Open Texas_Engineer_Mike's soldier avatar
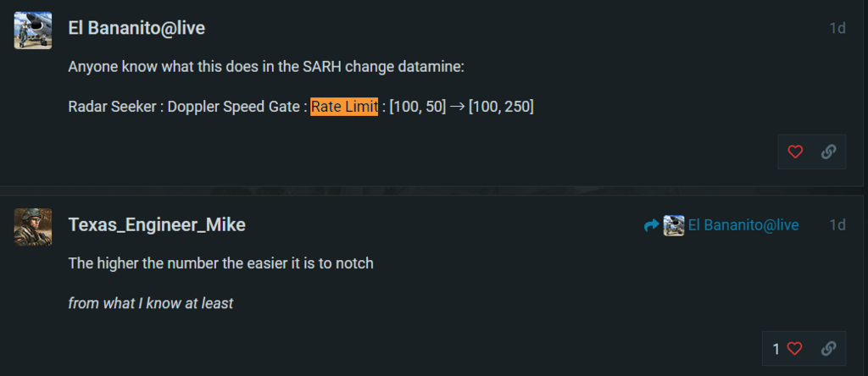The height and width of the screenshot is (376, 868). (x=33, y=227)
